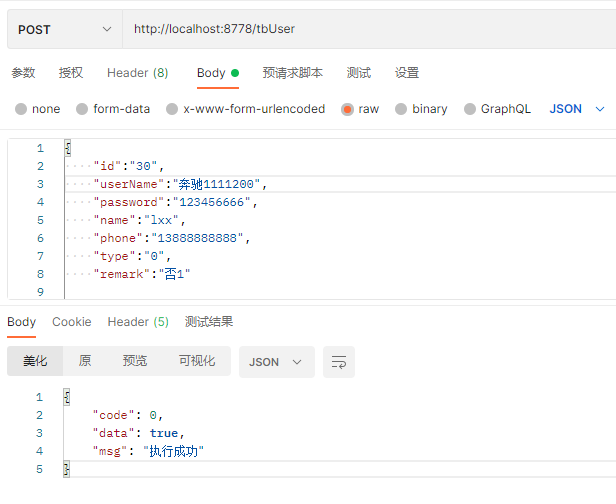Select x-www-form-urlencoded body type

[172, 109]
